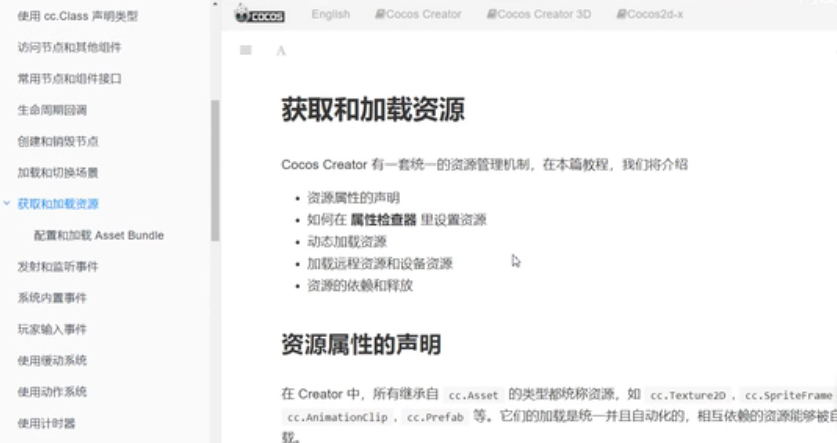Image resolution: width=837 pixels, height=443 pixels.
Task: Select active item '获取和加载资源' in sidebar
Action: tap(58, 204)
